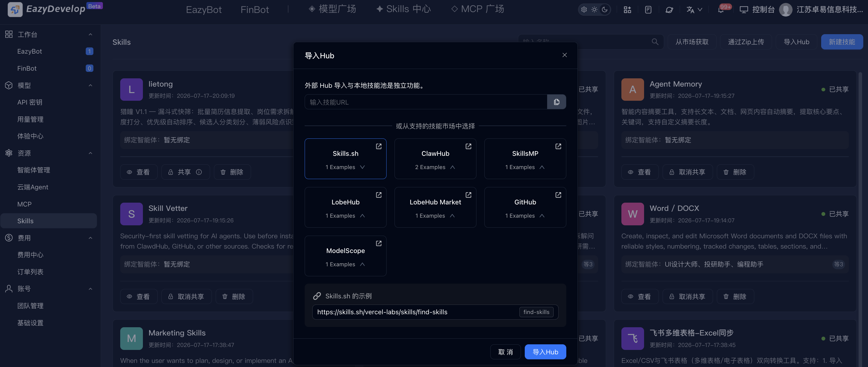Viewport: 868px width, 367px height.
Task: Open ModelScope external link icon
Action: pos(378,243)
